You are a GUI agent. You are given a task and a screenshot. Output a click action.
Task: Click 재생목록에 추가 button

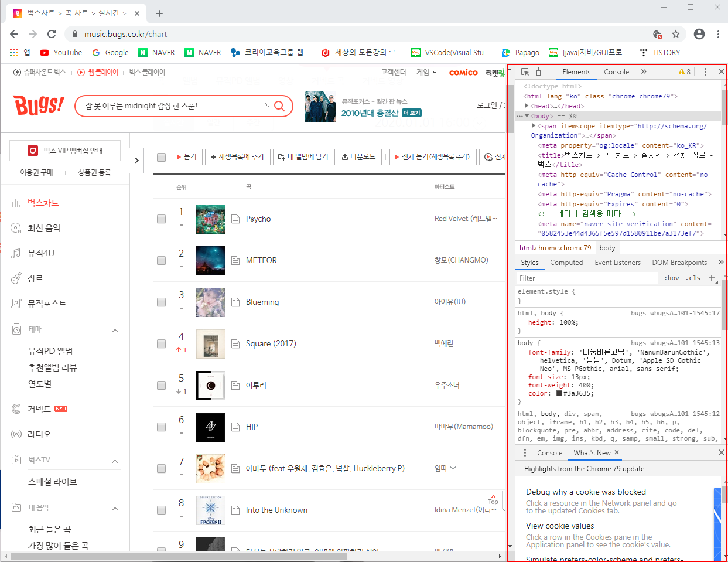(x=237, y=157)
